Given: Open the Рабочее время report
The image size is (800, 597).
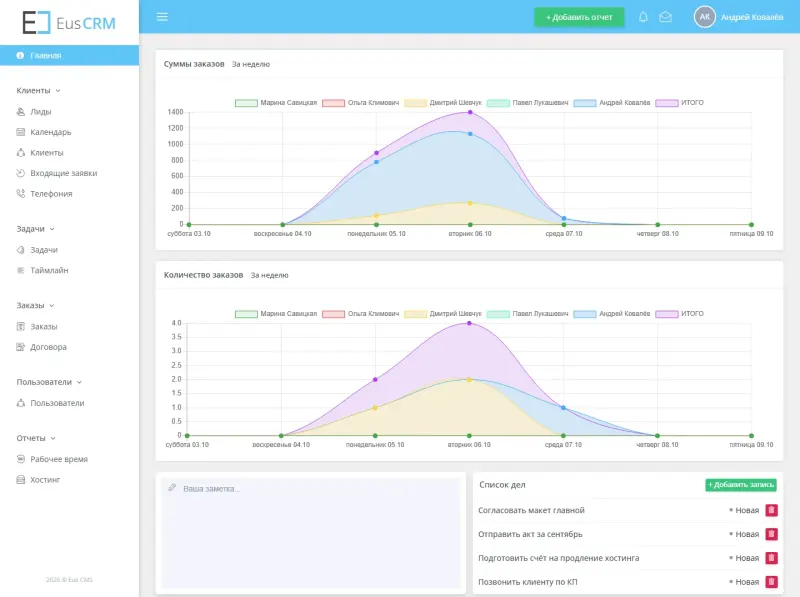Looking at the screenshot, I should 59,459.
